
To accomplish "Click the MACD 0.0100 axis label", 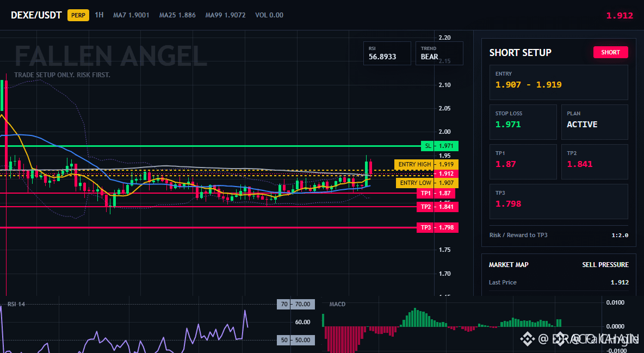I will (615, 302).
